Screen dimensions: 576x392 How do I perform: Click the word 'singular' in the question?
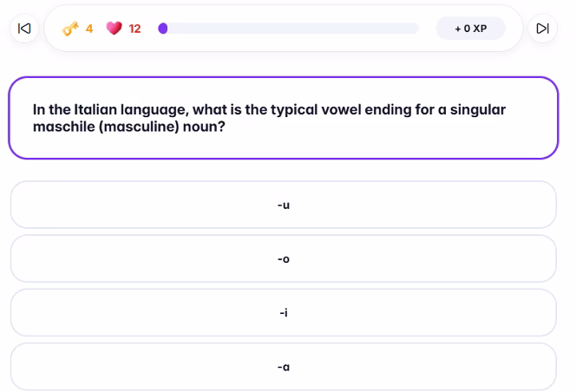coord(478,110)
